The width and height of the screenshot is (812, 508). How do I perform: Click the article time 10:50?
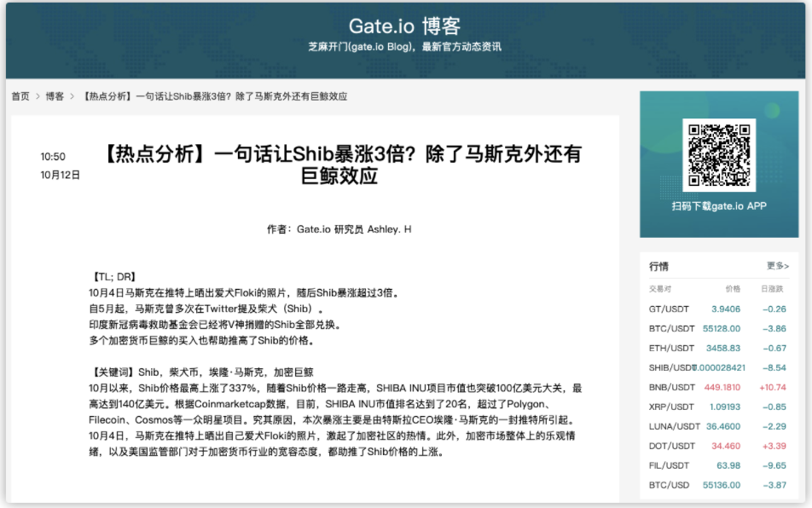(53, 157)
